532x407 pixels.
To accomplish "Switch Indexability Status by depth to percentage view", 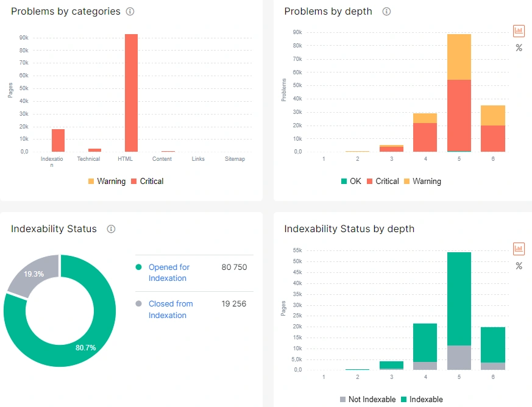I will coord(519,266).
